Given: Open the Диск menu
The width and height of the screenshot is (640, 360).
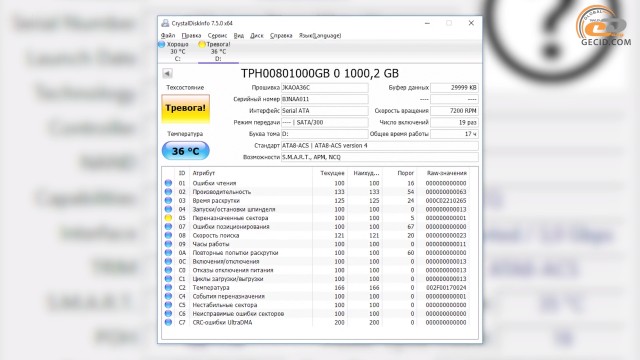Looking at the screenshot, I should 257,36.
